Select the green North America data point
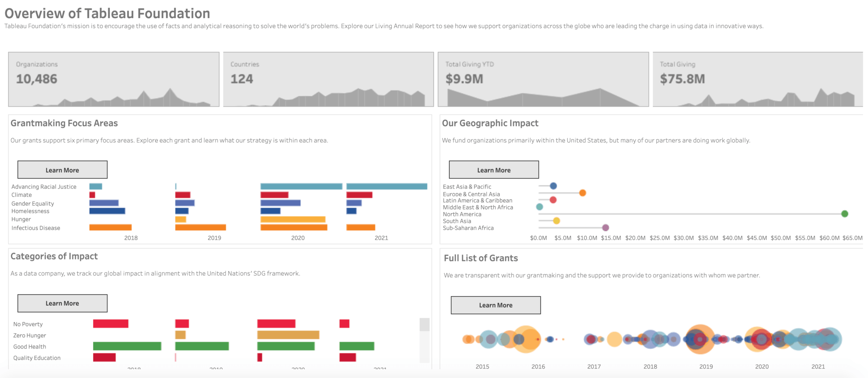 coord(845,214)
